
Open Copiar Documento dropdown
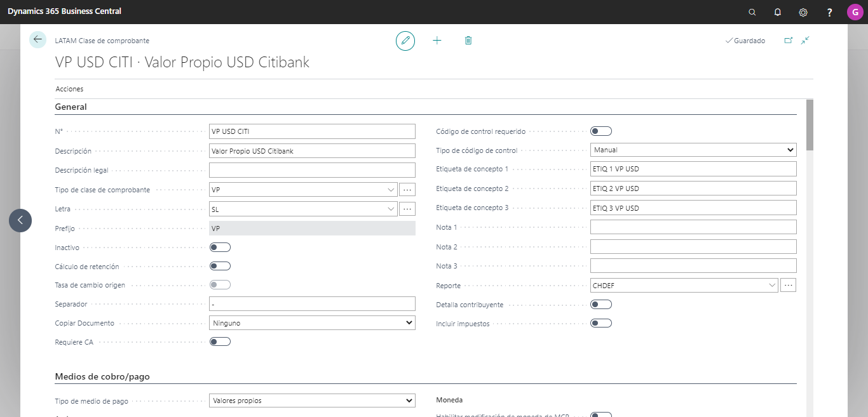tap(312, 323)
